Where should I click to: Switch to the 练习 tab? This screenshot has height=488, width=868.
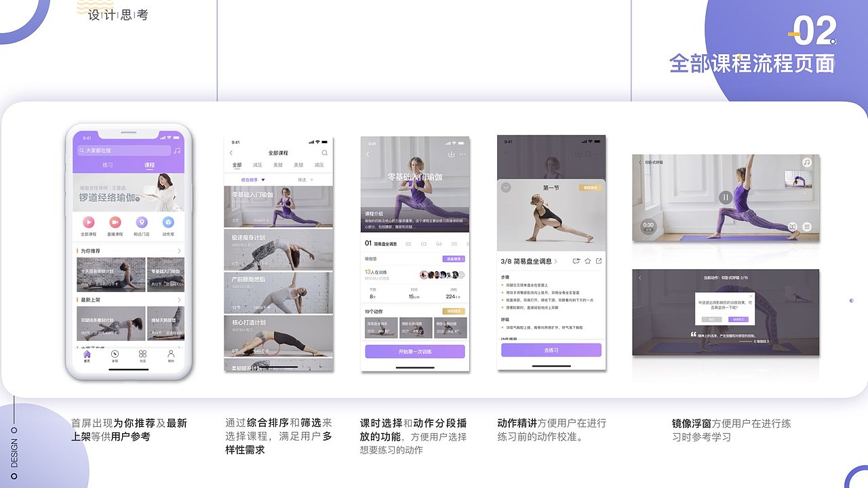click(108, 165)
